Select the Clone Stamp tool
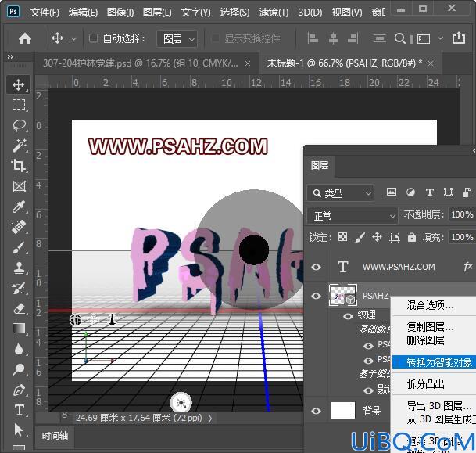Screen dimensions: 476x453 [x=19, y=268]
